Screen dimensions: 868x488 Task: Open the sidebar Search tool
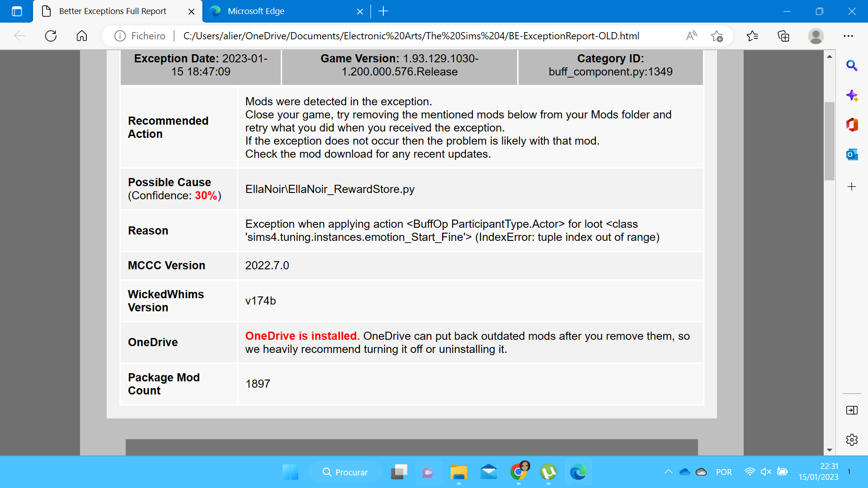coord(852,66)
